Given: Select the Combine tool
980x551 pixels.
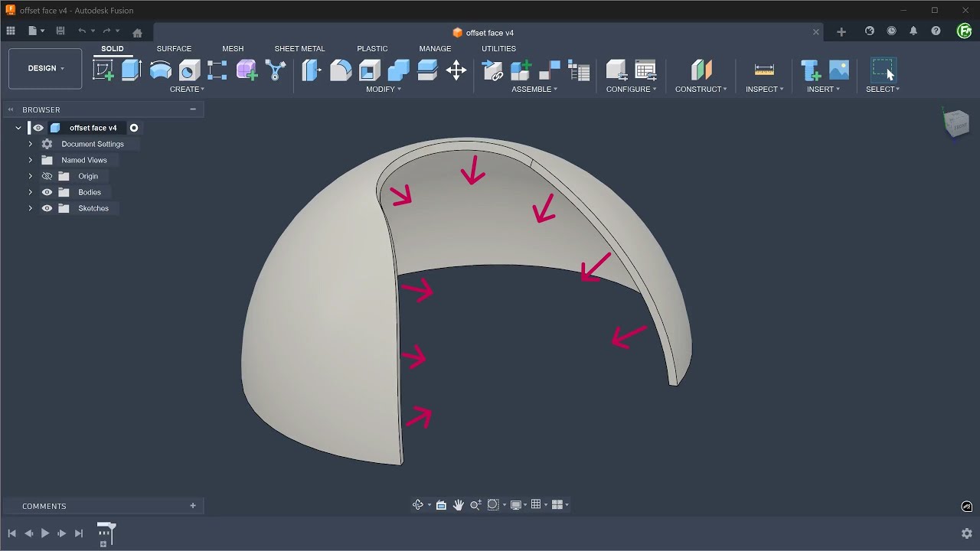Looking at the screenshot, I should (399, 70).
